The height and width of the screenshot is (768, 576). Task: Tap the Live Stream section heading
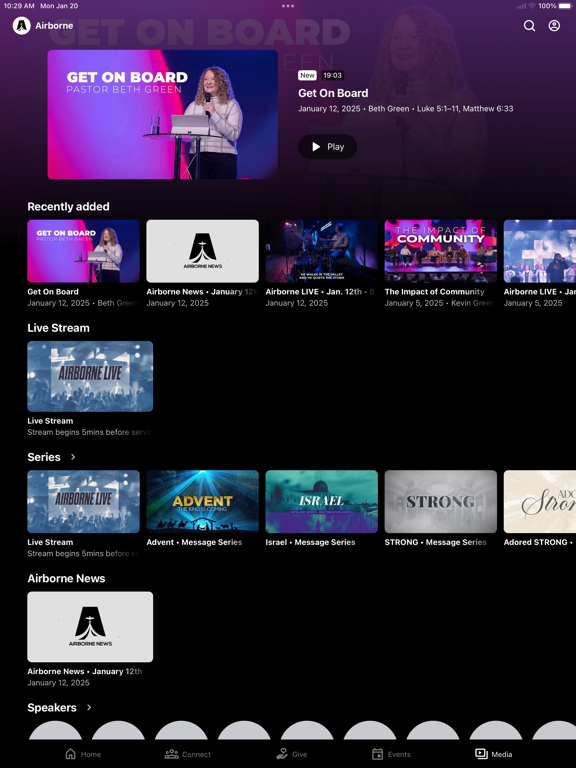pos(58,328)
